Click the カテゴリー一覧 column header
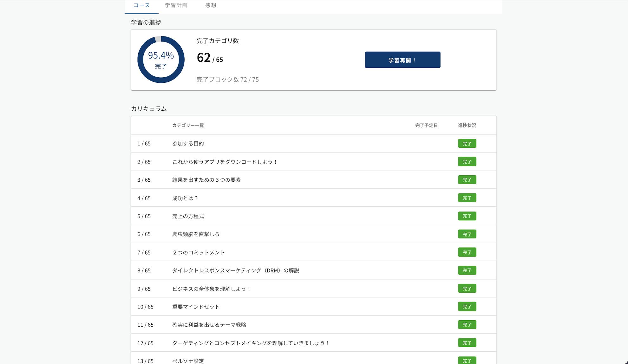 [x=188, y=125]
